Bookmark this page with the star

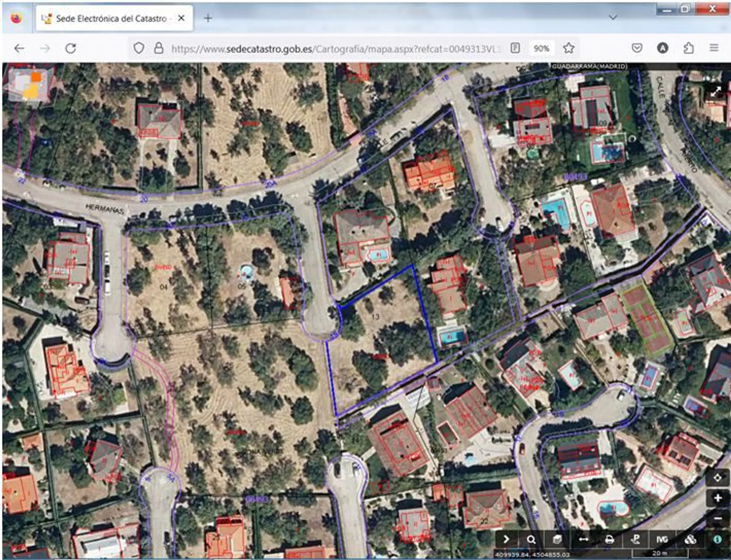pyautogui.click(x=569, y=48)
